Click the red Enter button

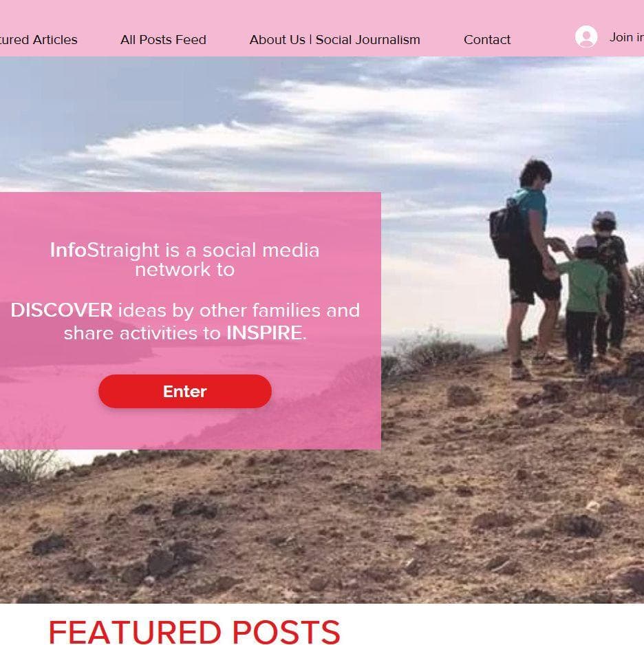coord(185,391)
